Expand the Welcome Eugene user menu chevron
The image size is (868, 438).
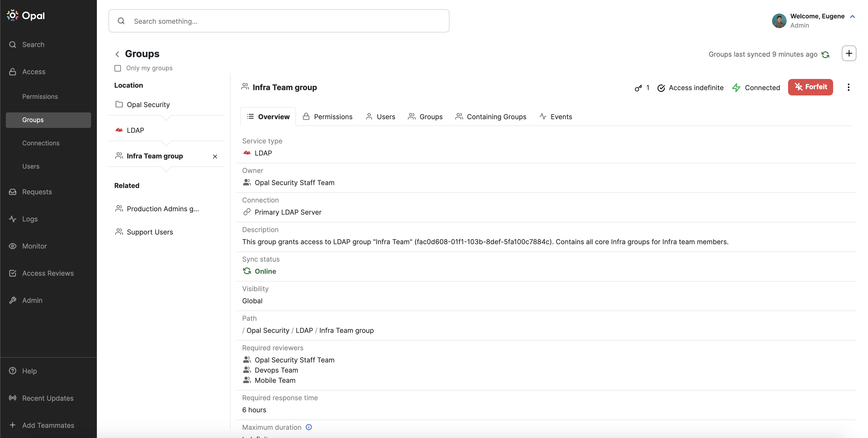click(852, 16)
